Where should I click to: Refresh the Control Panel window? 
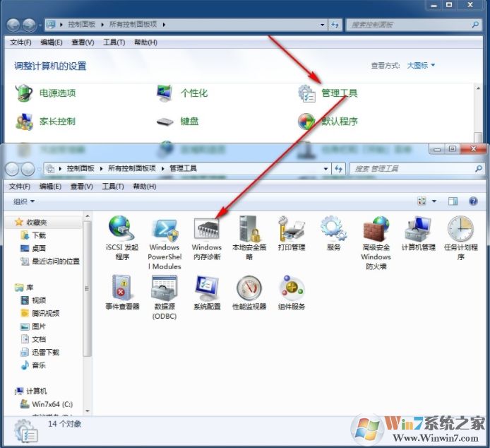[x=335, y=25]
